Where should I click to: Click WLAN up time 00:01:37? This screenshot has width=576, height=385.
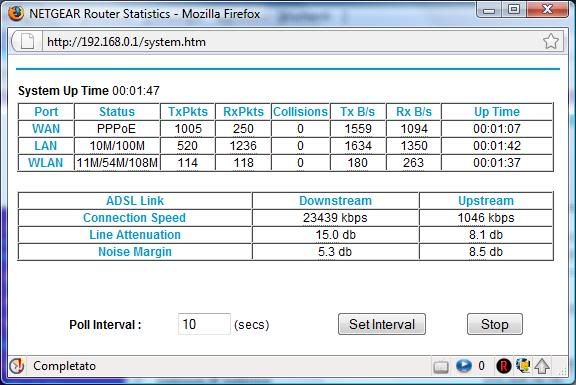click(x=497, y=162)
